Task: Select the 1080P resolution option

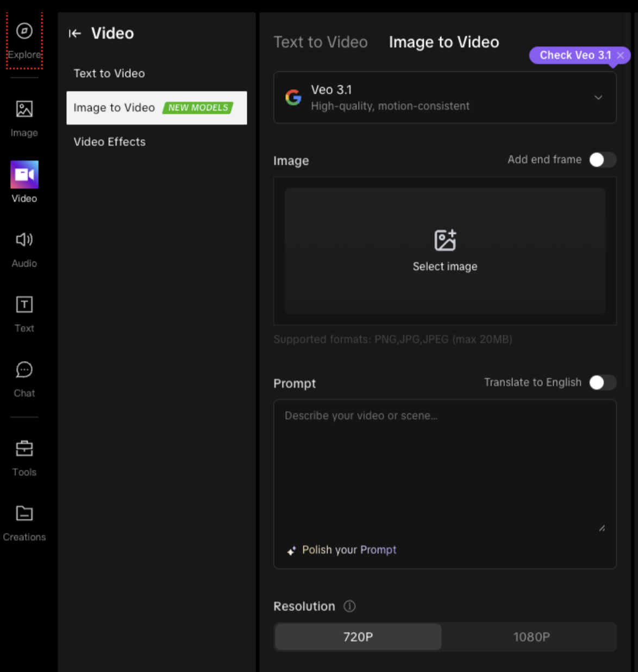Action: pyautogui.click(x=531, y=637)
